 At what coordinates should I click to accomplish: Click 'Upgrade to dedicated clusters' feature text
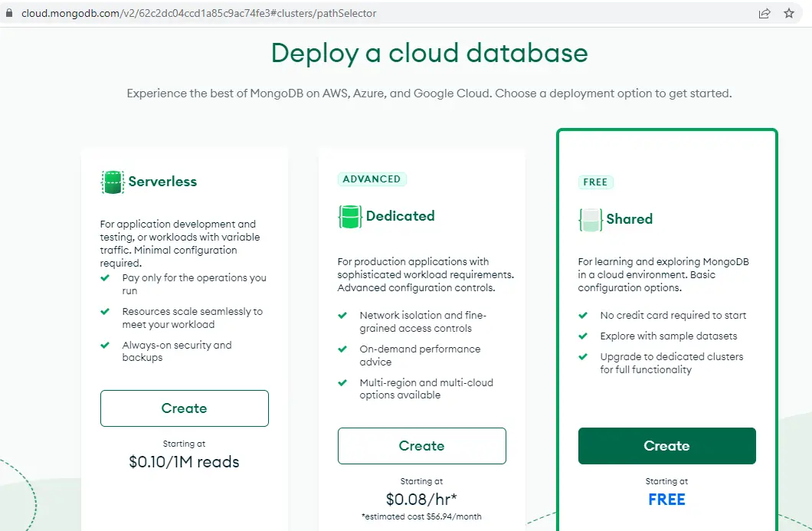click(x=672, y=363)
